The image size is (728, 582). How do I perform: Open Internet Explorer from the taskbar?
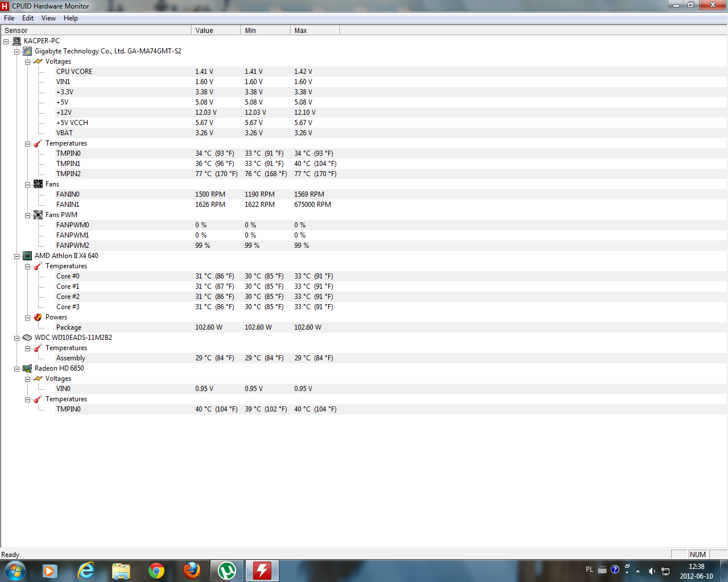click(x=86, y=571)
